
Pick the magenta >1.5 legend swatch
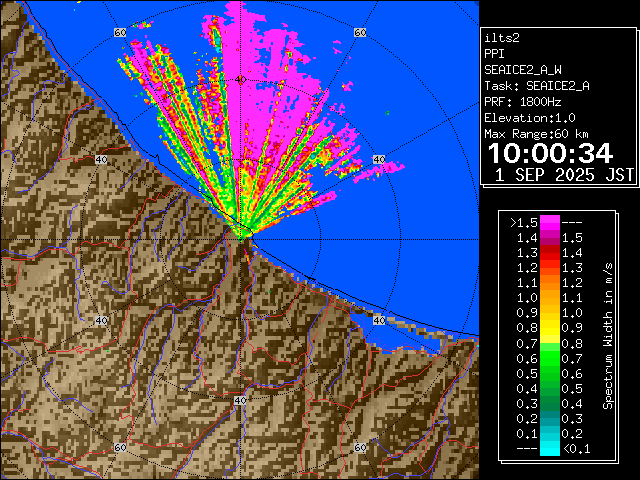(x=549, y=222)
